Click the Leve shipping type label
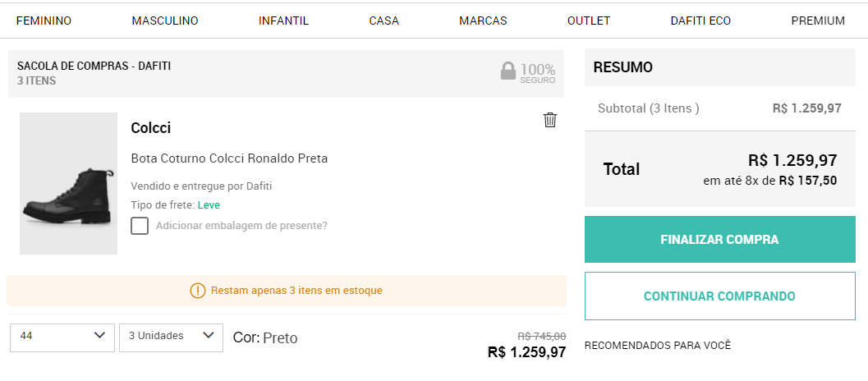Viewport: 868px width, 381px height. pos(209,205)
